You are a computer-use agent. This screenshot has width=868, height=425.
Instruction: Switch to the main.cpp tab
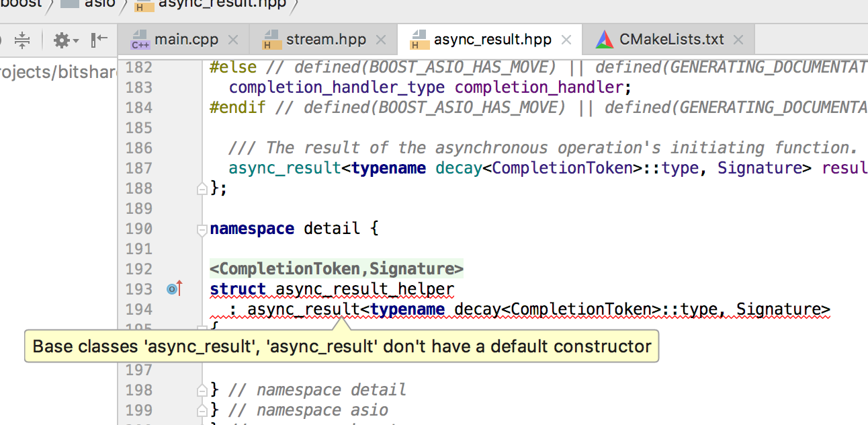[183, 39]
